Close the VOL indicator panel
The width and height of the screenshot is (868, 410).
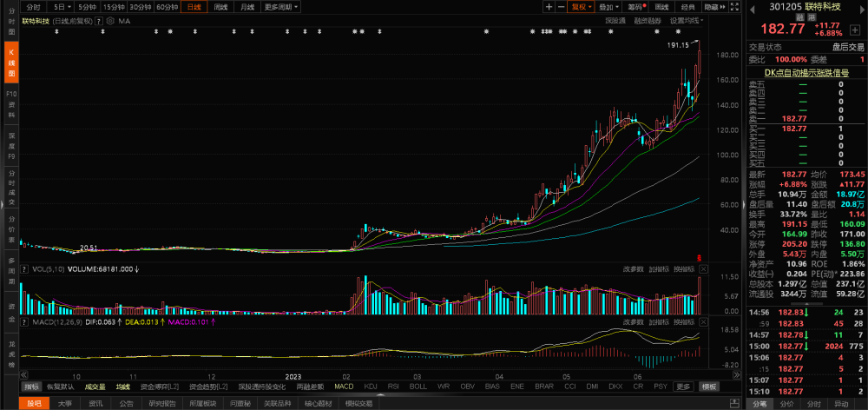point(704,269)
